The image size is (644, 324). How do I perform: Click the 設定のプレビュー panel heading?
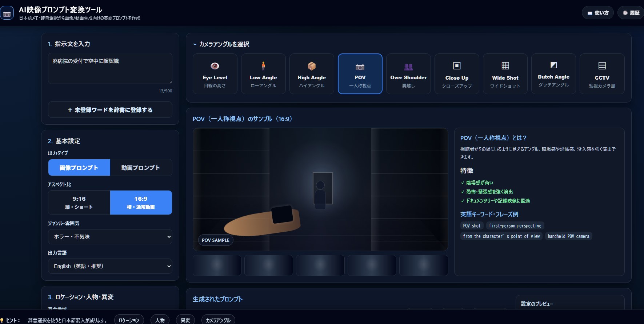pos(537,304)
